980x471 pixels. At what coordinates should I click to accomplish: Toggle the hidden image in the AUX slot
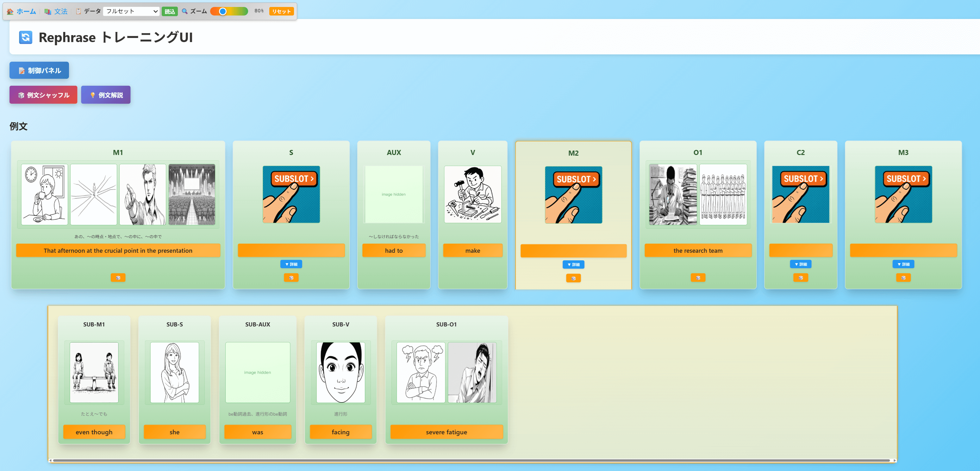pos(393,194)
